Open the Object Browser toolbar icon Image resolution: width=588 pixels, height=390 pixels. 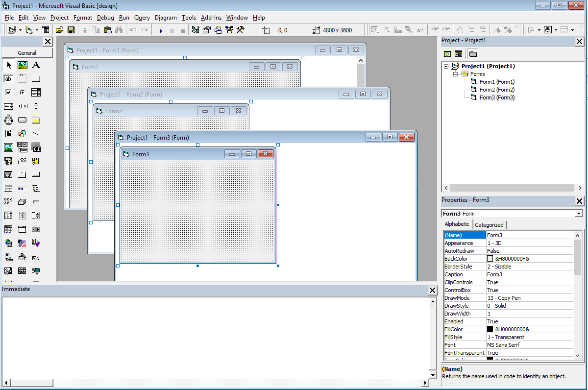tap(229, 30)
